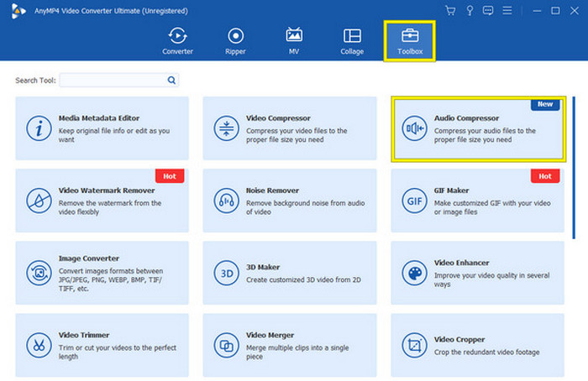This screenshot has height=381, width=588.
Task: Click the Noise Remover headphone icon
Action: 227,201
